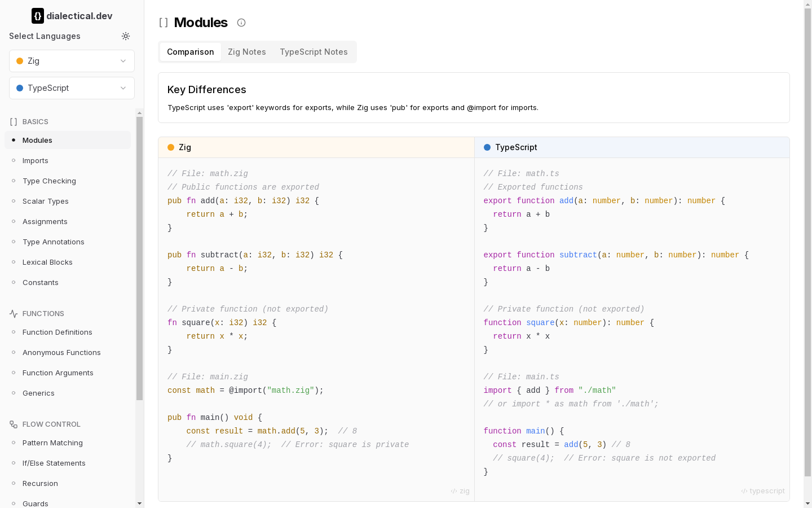Switch to the TypeScript Notes tab
The height and width of the screenshot is (508, 812).
click(x=314, y=52)
